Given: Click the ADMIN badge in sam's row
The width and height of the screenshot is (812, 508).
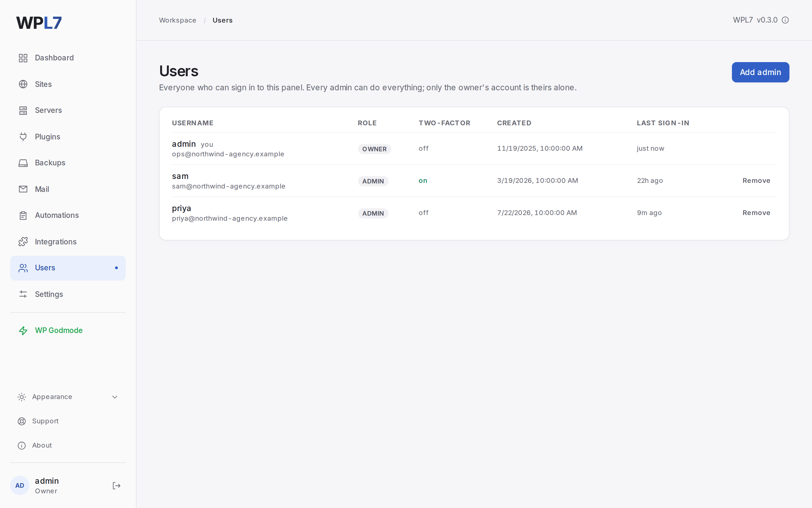Looking at the screenshot, I should pos(373,181).
